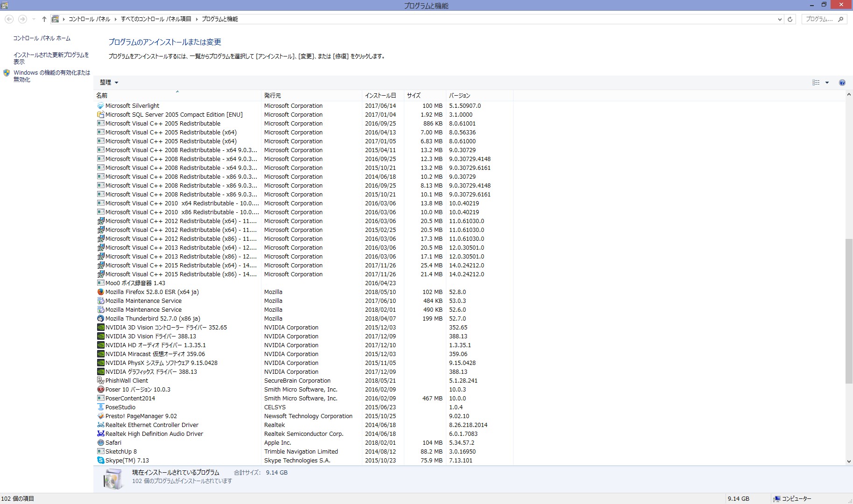Sort by the インストール日 column header
Image resolution: width=853 pixels, height=504 pixels.
tap(383, 96)
